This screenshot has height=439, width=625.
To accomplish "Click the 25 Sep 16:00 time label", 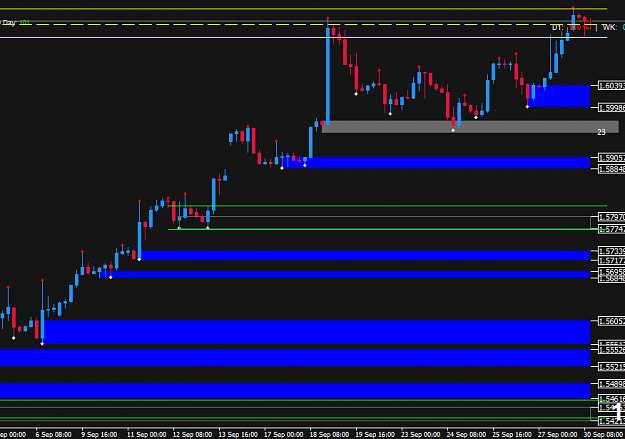I will click(512, 434).
